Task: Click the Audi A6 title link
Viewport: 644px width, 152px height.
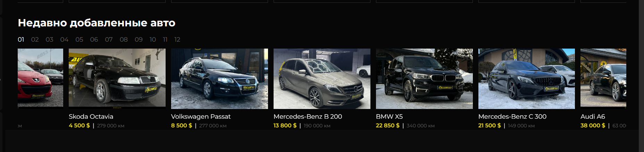Action: (x=593, y=117)
